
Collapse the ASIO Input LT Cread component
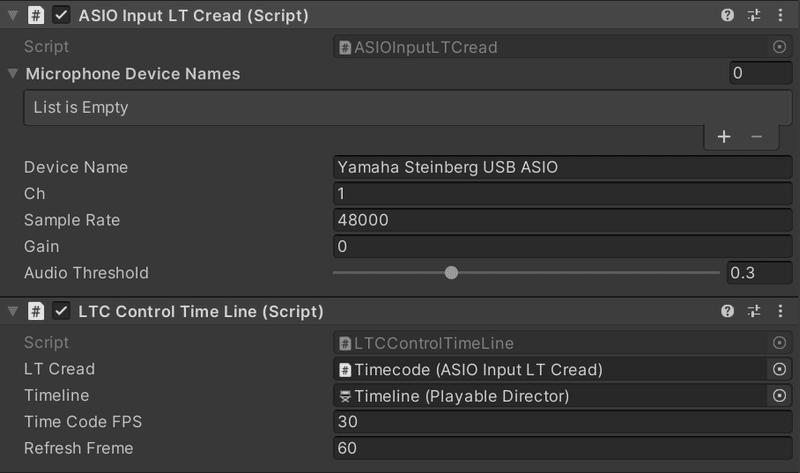click(x=12, y=16)
